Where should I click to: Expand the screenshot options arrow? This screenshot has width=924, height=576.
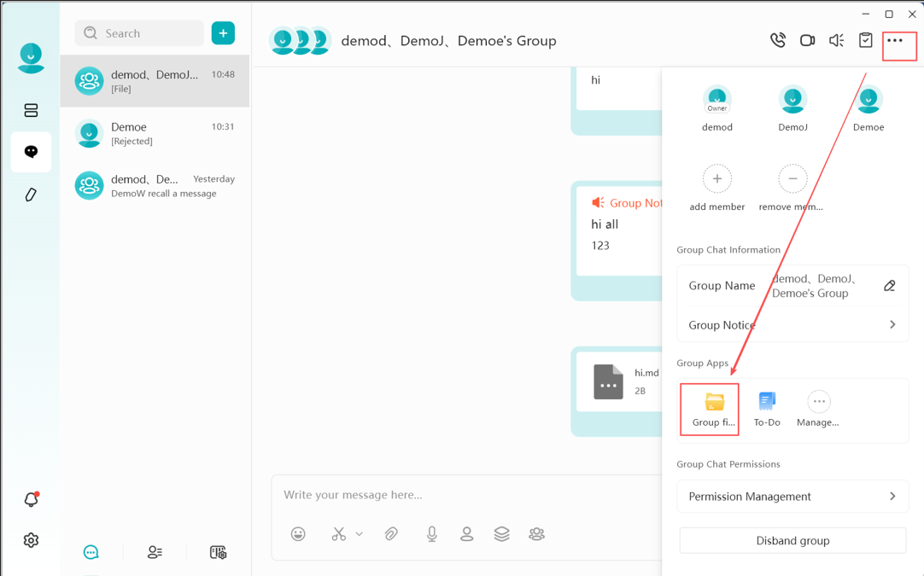click(359, 534)
